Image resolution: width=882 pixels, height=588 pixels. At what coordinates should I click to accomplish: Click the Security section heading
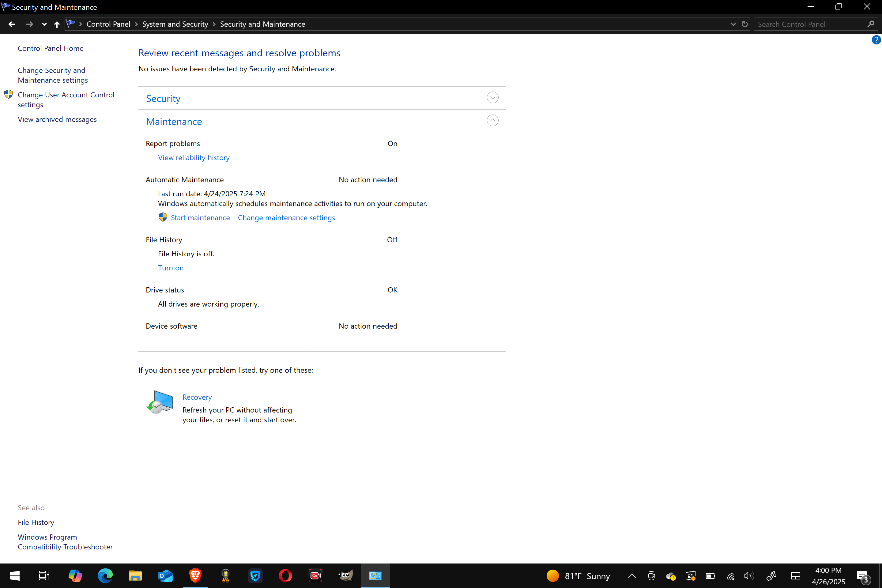[x=163, y=99]
